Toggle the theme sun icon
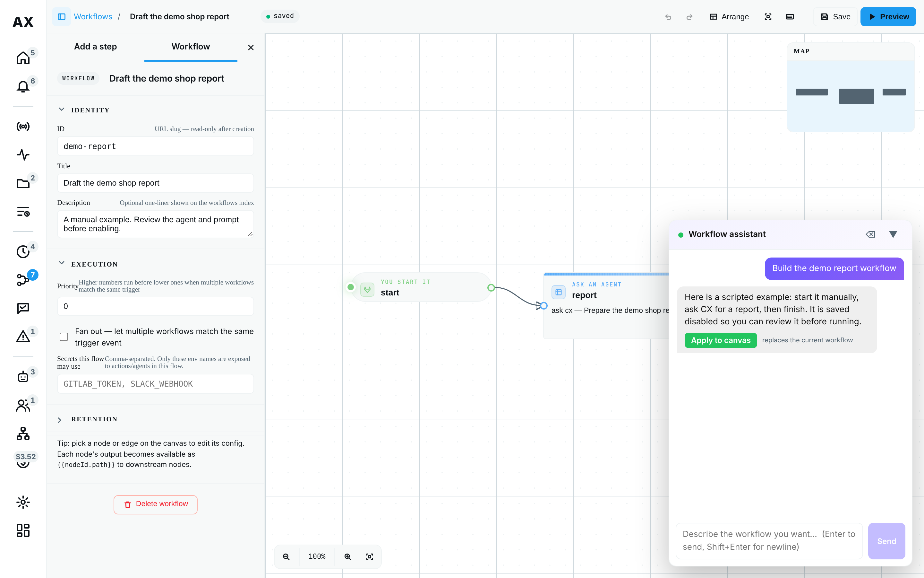This screenshot has height=578, width=924. click(x=23, y=502)
